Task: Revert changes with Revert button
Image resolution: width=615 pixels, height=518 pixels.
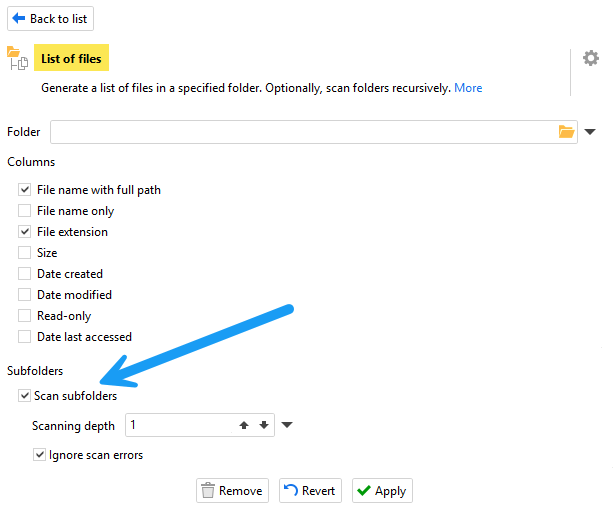Action: point(310,490)
